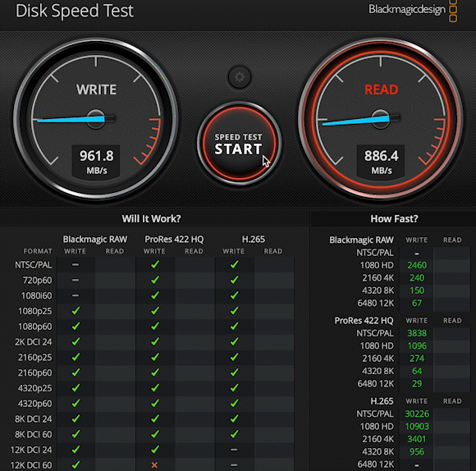Click the READ gauge needle
476x471 pixels.
click(x=359, y=120)
